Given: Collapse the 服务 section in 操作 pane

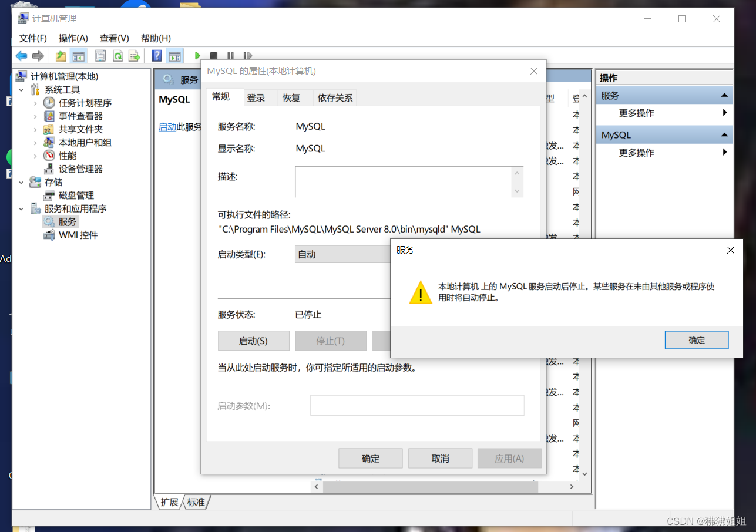Looking at the screenshot, I should tap(724, 95).
